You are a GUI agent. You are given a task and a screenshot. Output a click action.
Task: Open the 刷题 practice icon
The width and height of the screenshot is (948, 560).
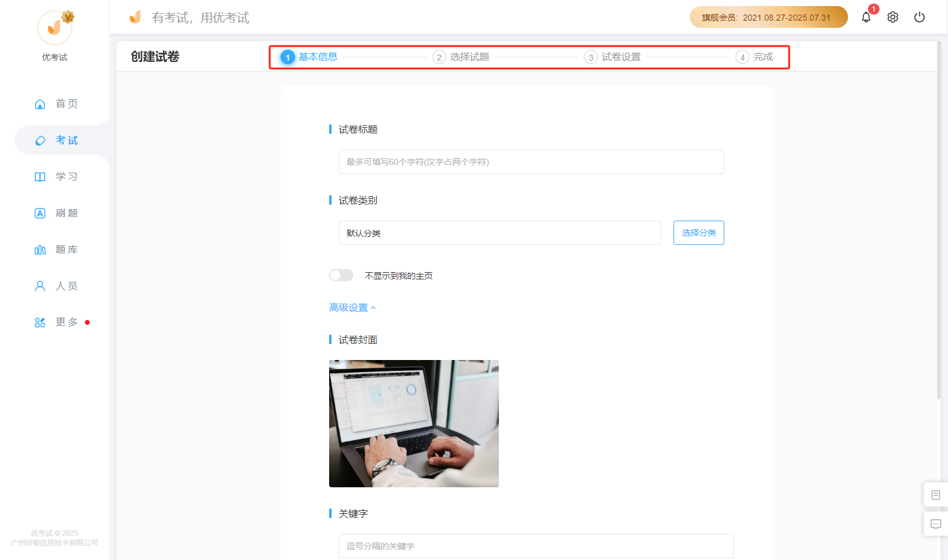[40, 213]
